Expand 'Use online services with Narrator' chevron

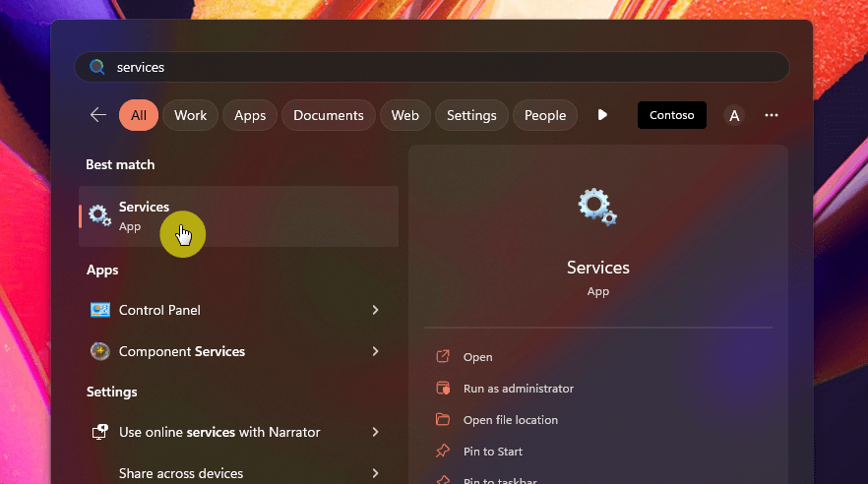coord(375,432)
